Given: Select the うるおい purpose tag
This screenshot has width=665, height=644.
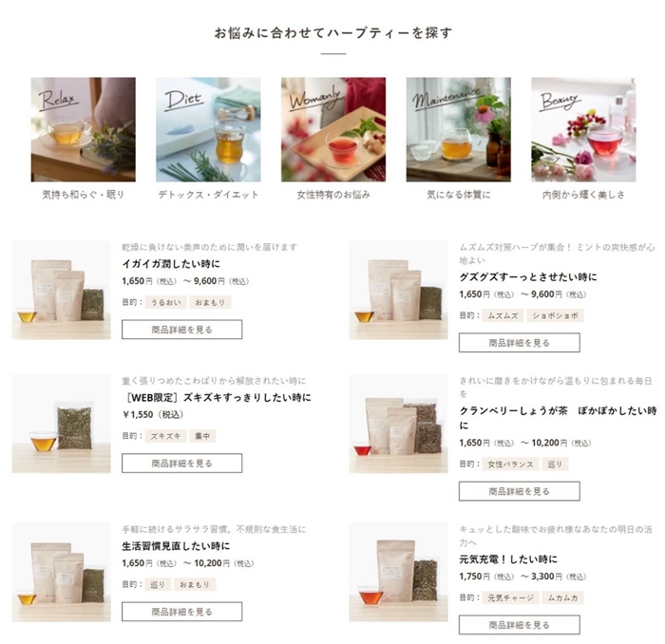Looking at the screenshot, I should click(166, 302).
